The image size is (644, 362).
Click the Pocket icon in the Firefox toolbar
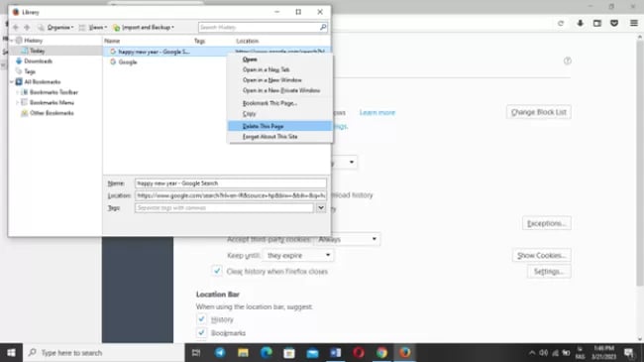[x=614, y=24]
